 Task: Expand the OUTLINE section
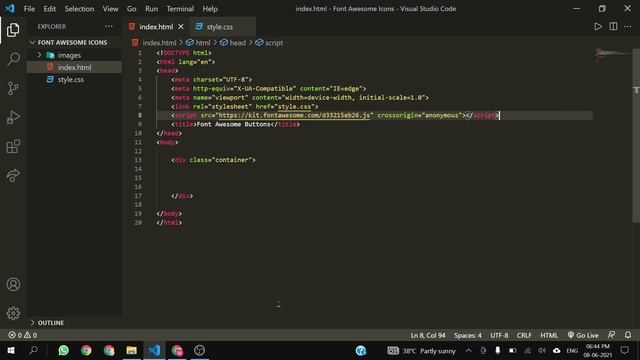click(74, 322)
